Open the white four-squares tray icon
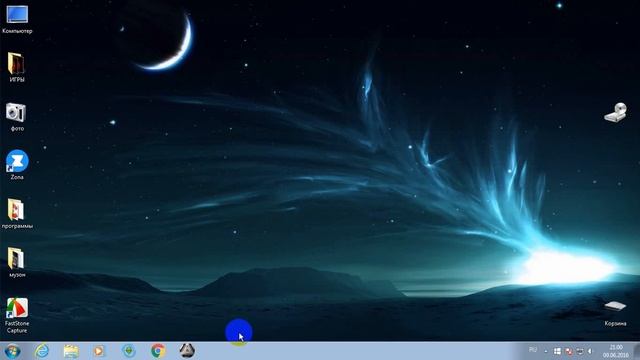Screen dimensions: 640x360 point(557,351)
